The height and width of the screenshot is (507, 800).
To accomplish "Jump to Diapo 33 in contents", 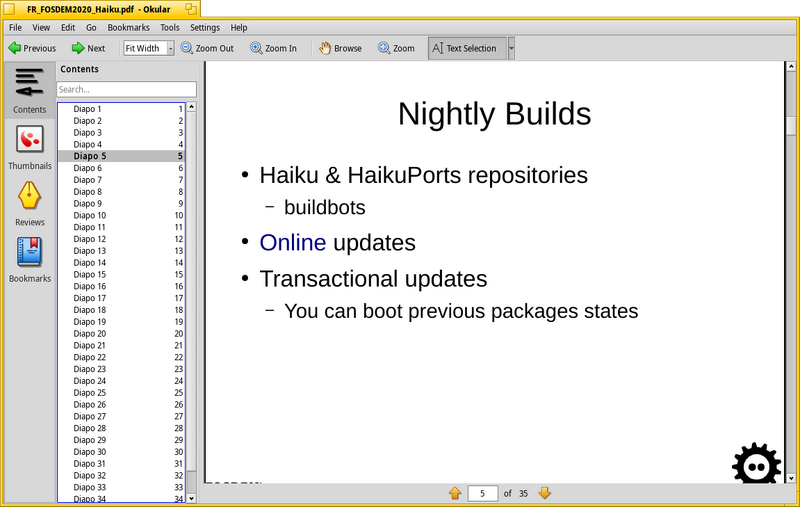I will click(121, 488).
